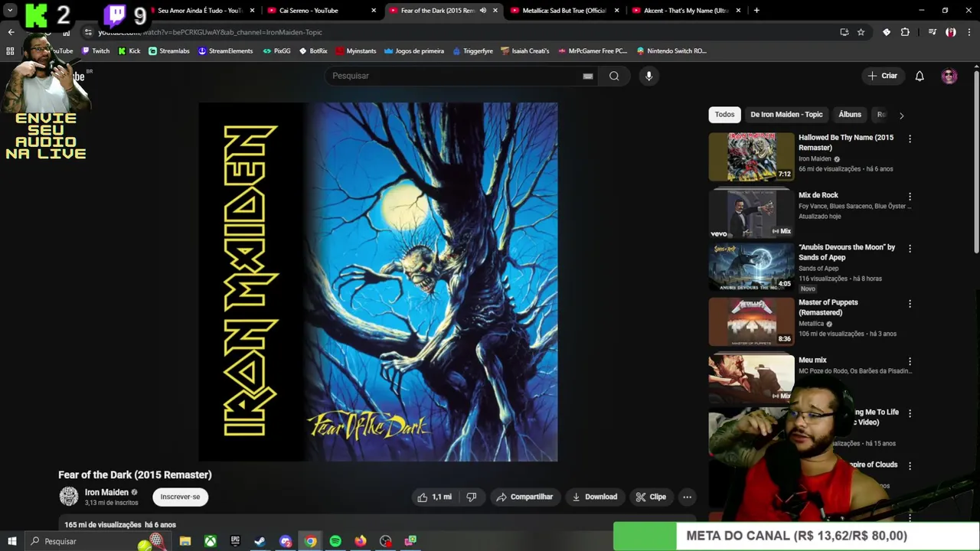Open the Twitch bookmark
This screenshot has width=980, height=551.
(96, 51)
